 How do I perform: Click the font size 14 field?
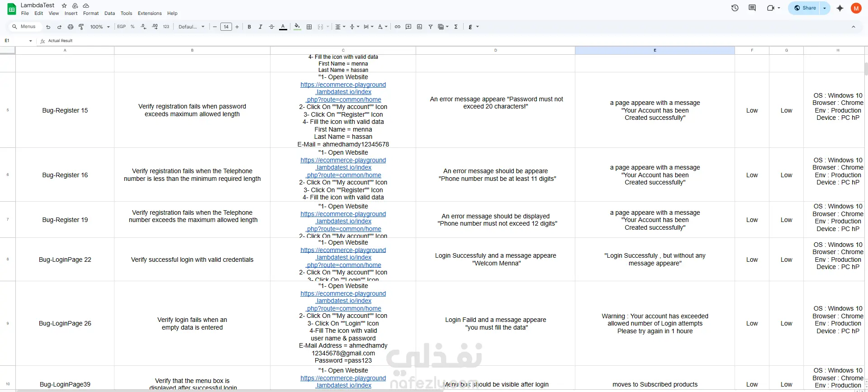pyautogui.click(x=226, y=27)
